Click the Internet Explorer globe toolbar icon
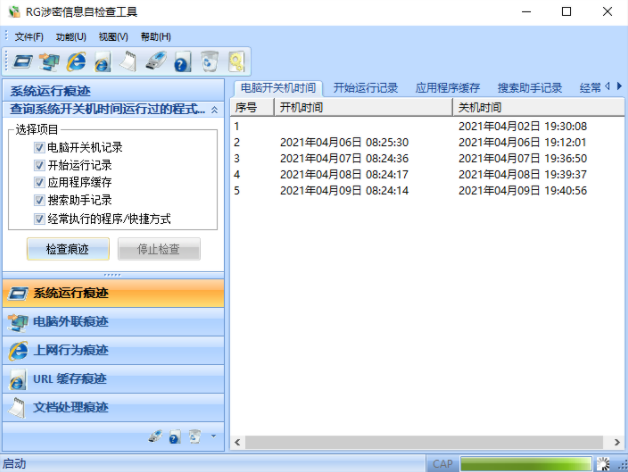The image size is (628, 472). click(75, 62)
